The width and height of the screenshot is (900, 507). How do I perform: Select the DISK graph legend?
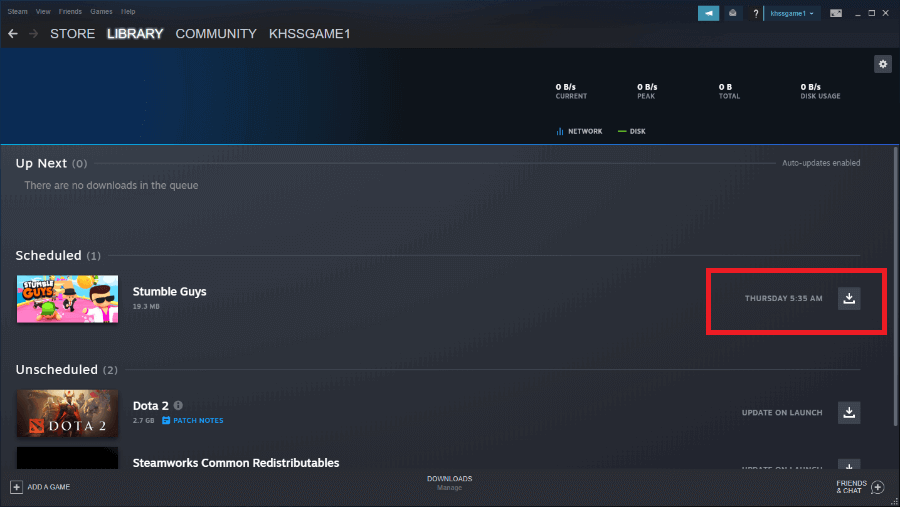[631, 131]
